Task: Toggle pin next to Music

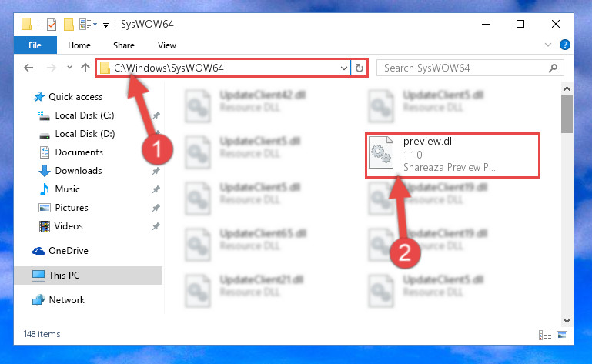Action: (156, 189)
